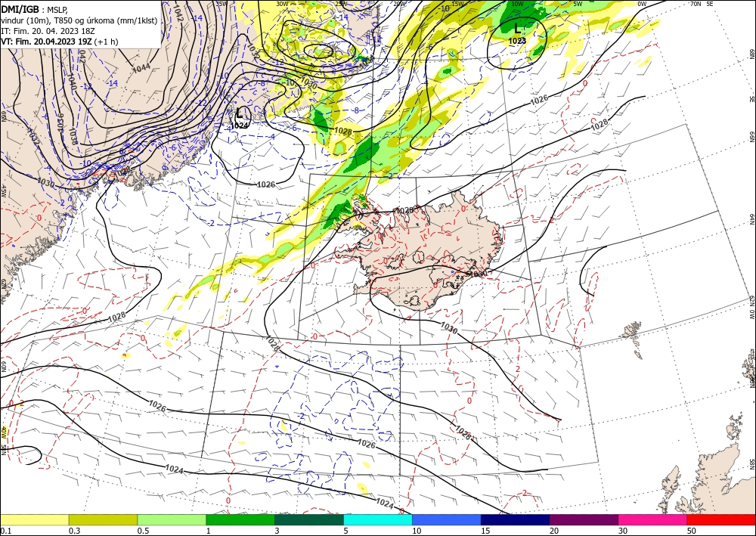This screenshot has height=536, width=756.
Task: Select the olive 0.3–0.5 legend swatch
Action: (x=103, y=519)
